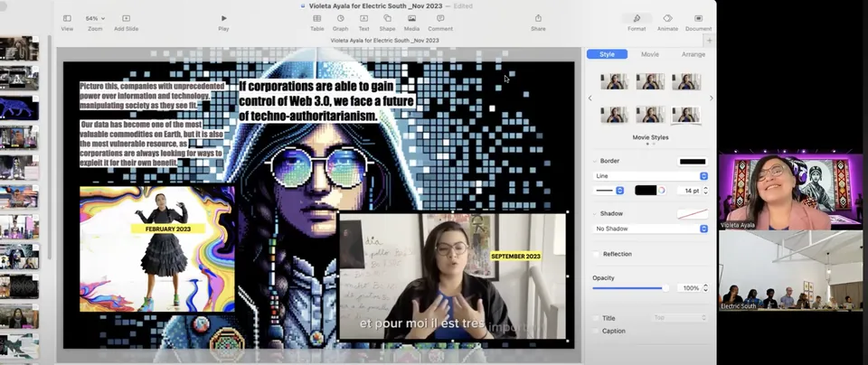This screenshot has width=868, height=365.
Task: Select the SEPTEMBER 2023 video on slide
Action: click(453, 276)
